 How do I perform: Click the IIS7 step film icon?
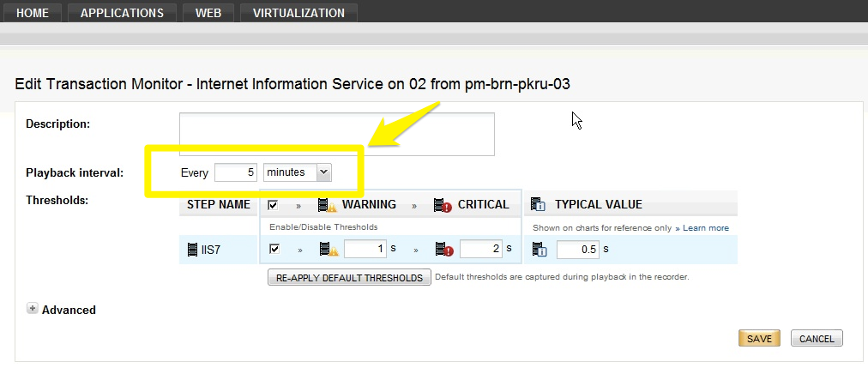click(192, 250)
